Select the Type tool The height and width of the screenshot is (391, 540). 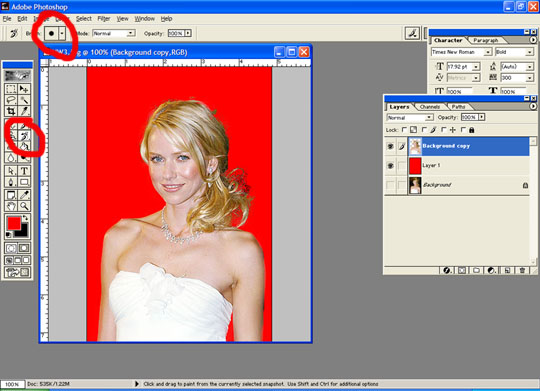[24, 171]
